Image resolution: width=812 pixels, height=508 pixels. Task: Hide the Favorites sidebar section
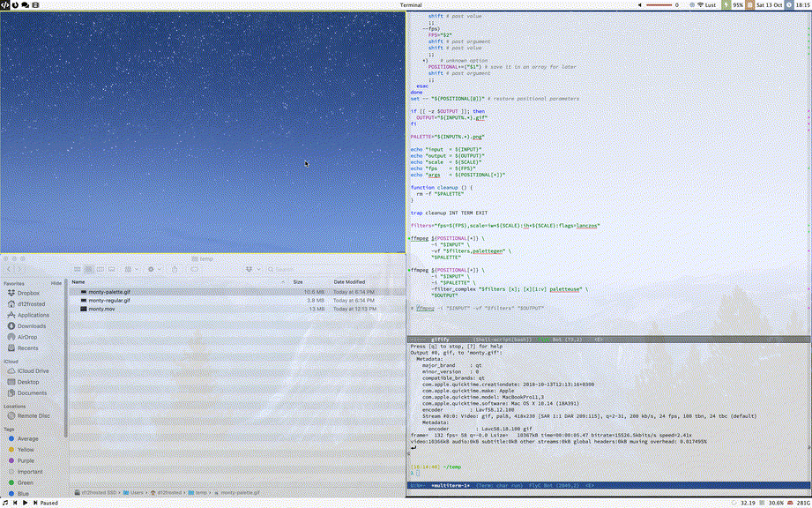point(56,283)
